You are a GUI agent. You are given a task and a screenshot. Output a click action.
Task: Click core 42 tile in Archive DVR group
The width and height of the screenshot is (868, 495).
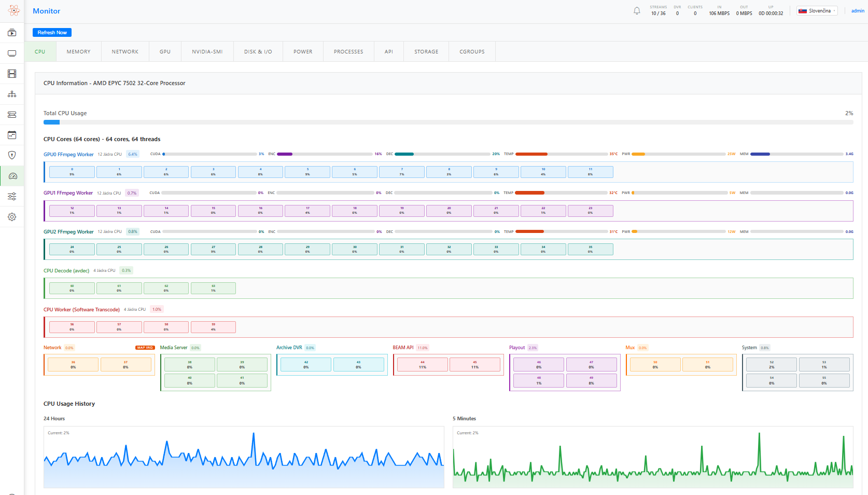(306, 365)
